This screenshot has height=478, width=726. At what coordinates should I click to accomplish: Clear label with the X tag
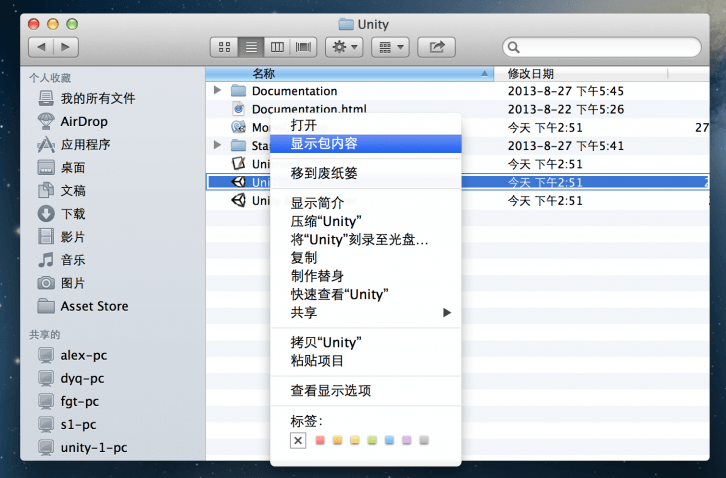[298, 440]
